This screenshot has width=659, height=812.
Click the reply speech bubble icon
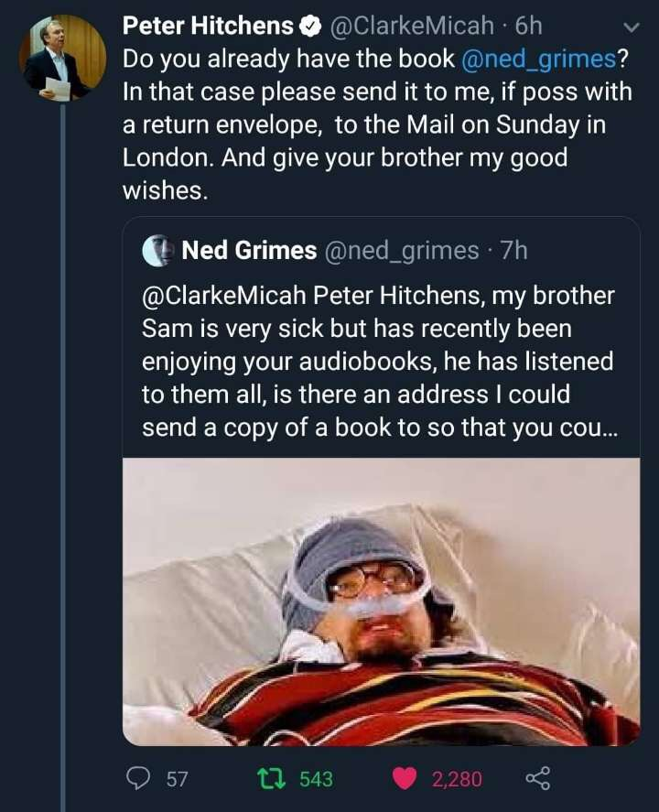(x=138, y=778)
